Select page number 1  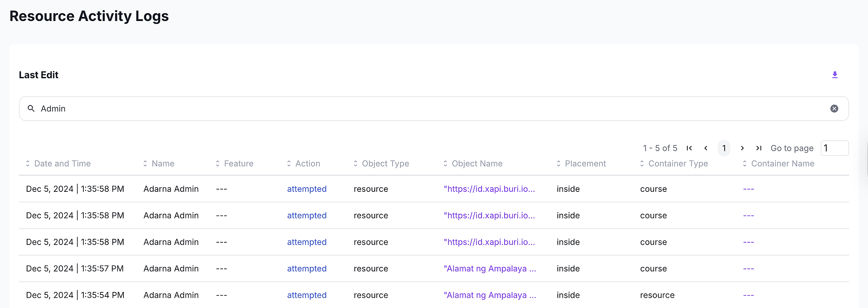tap(724, 148)
